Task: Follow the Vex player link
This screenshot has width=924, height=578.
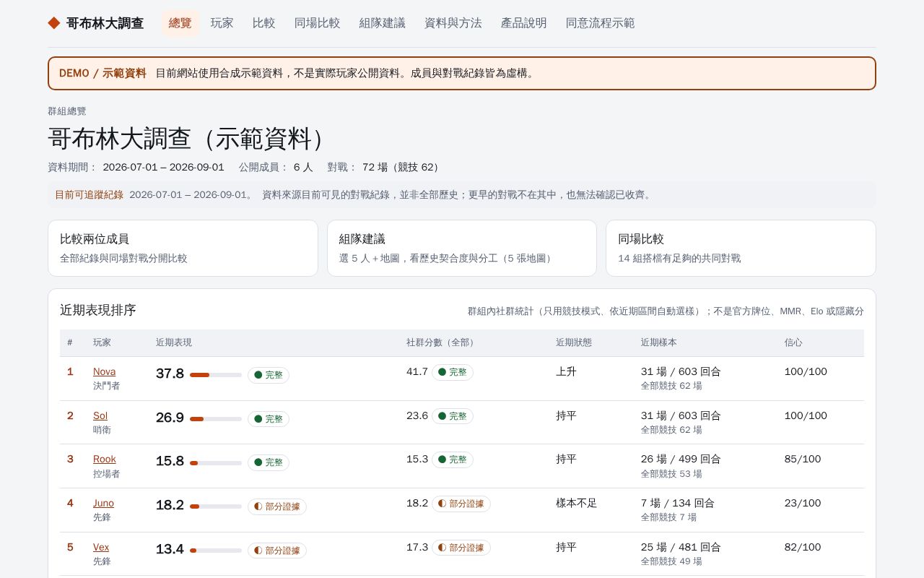Action: point(101,547)
